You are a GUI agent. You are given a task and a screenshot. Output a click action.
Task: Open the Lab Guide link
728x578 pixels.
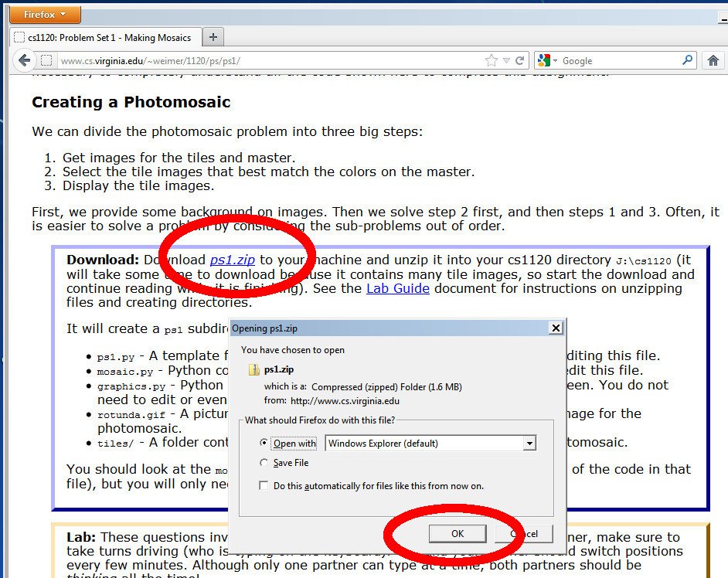[398, 288]
